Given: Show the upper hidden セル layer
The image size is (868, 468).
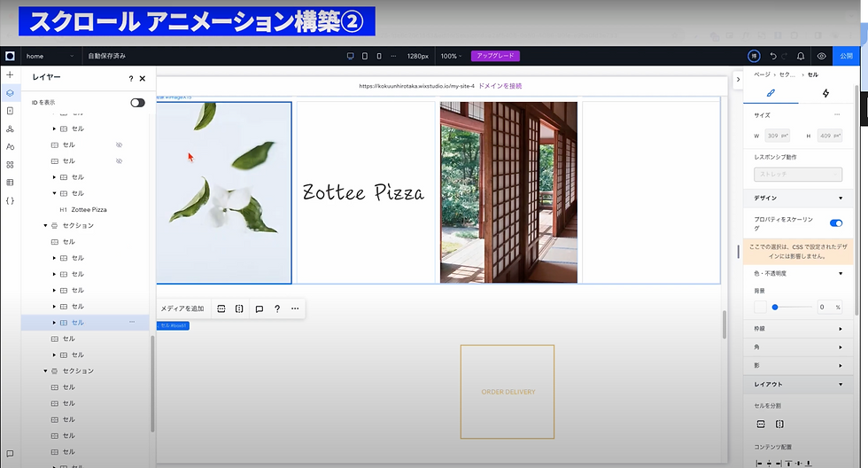Looking at the screenshot, I should click(119, 144).
